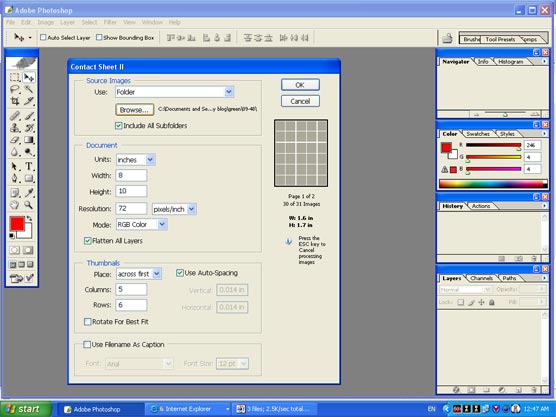The height and width of the screenshot is (417, 556).
Task: Toggle the Show Bounding Box checkbox
Action: (x=99, y=37)
